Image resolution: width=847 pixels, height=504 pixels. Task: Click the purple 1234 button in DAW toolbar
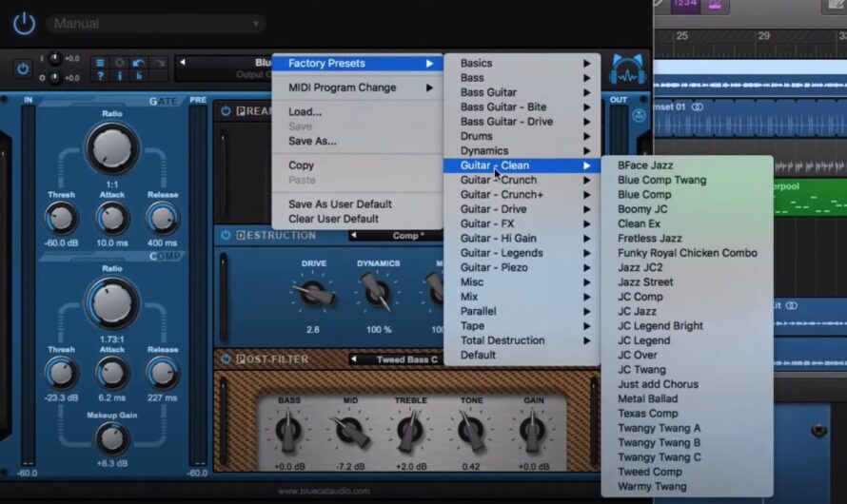pyautogui.click(x=685, y=5)
